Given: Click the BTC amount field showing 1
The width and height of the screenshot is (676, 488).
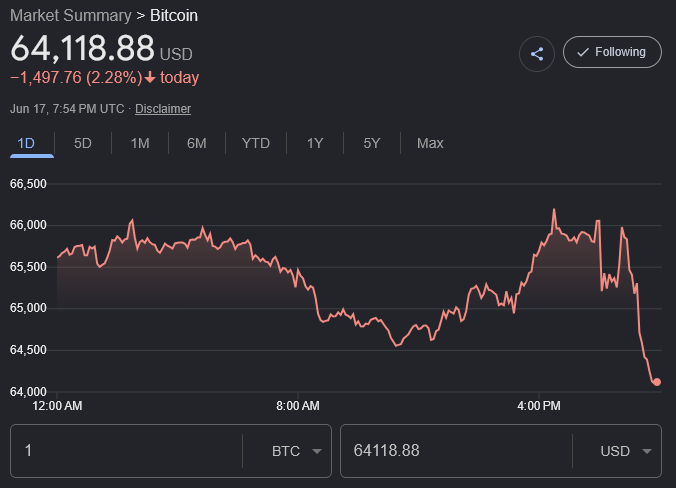Looking at the screenshot, I should point(126,451).
